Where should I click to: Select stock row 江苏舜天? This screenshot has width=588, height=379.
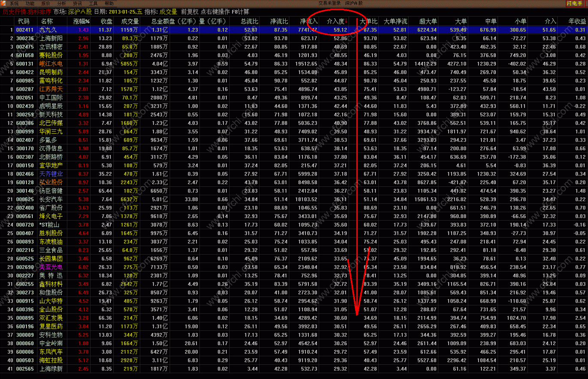(294, 89)
